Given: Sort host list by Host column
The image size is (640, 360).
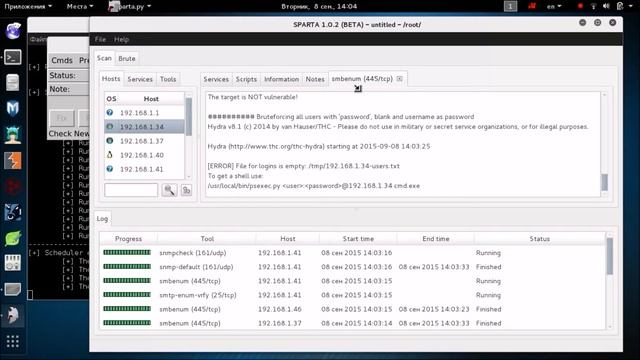Looking at the screenshot, I should [151, 99].
